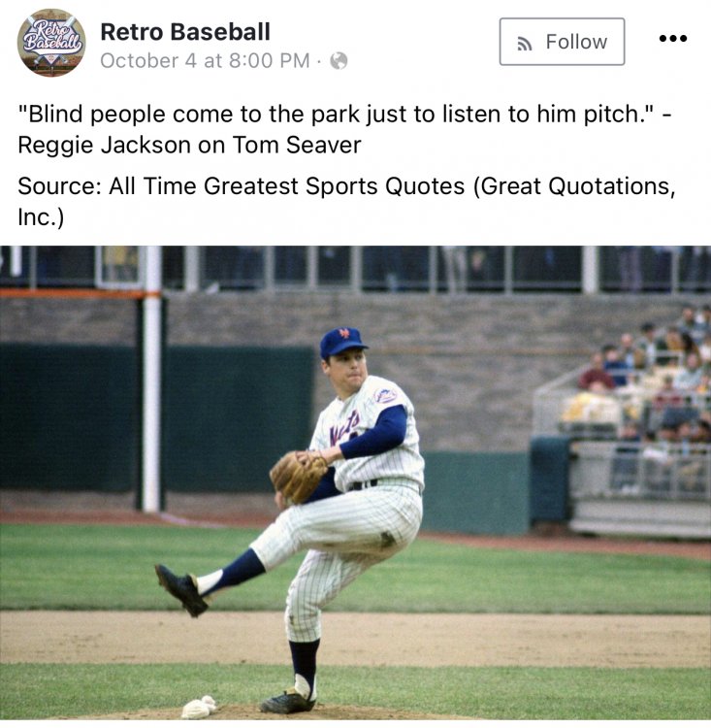Select the "Blind people come to the park" quote line
Screen dimensions: 711x728
pos(344,115)
